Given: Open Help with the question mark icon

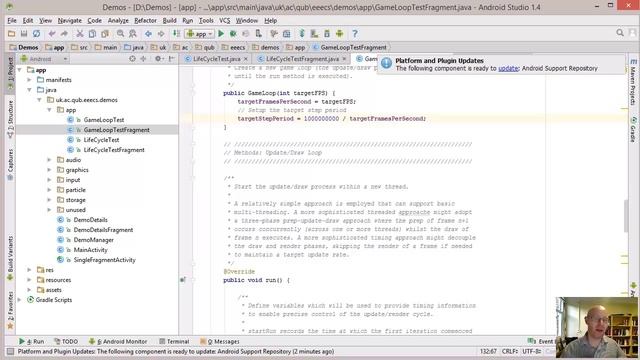Looking at the screenshot, I should tap(355, 33).
